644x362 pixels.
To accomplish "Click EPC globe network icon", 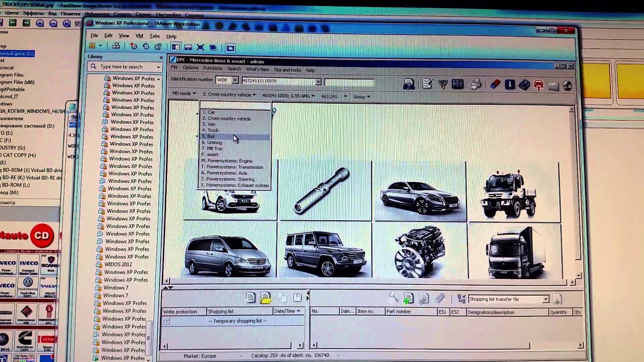I will [567, 85].
